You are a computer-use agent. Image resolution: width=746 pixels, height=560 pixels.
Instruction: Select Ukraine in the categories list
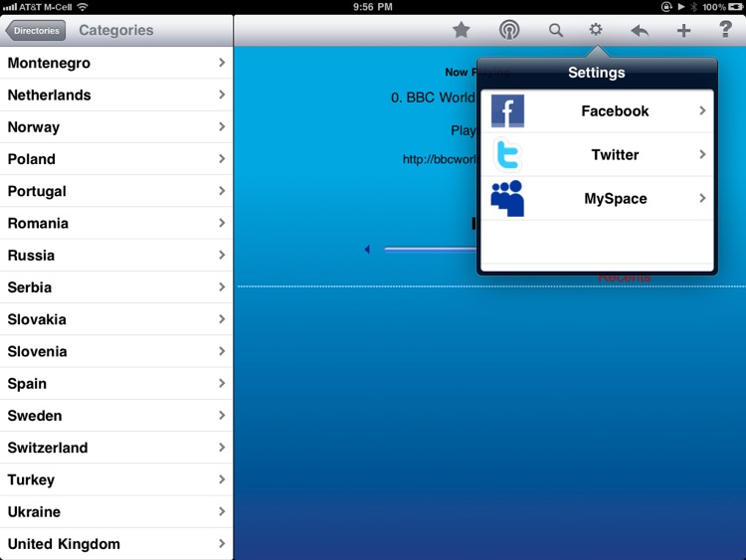click(x=116, y=512)
